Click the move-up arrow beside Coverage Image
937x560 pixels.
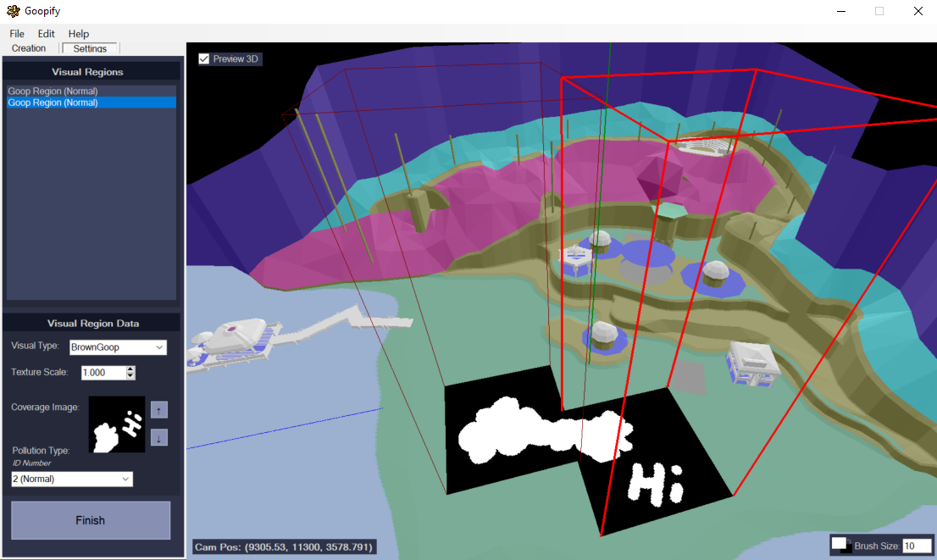[x=159, y=410]
